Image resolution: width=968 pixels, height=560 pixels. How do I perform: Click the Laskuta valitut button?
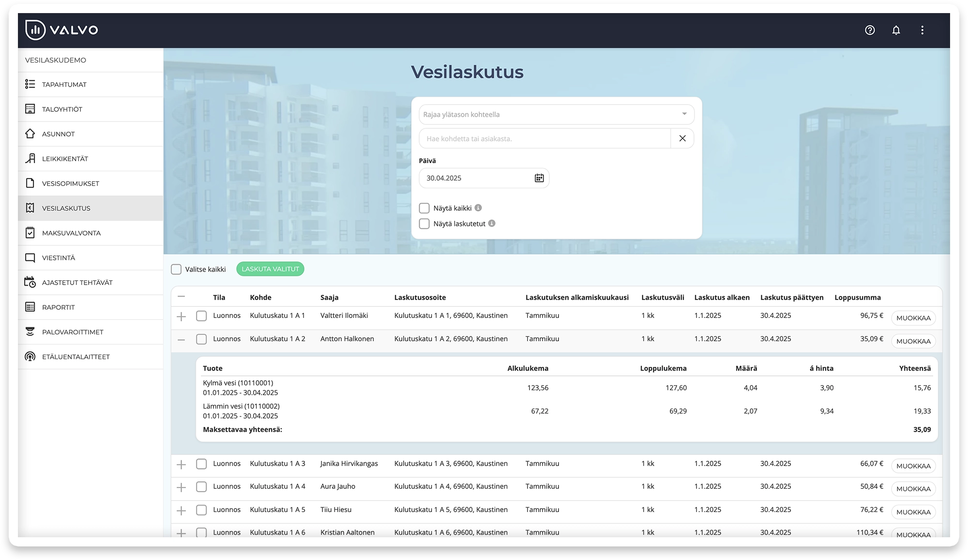[x=270, y=269]
